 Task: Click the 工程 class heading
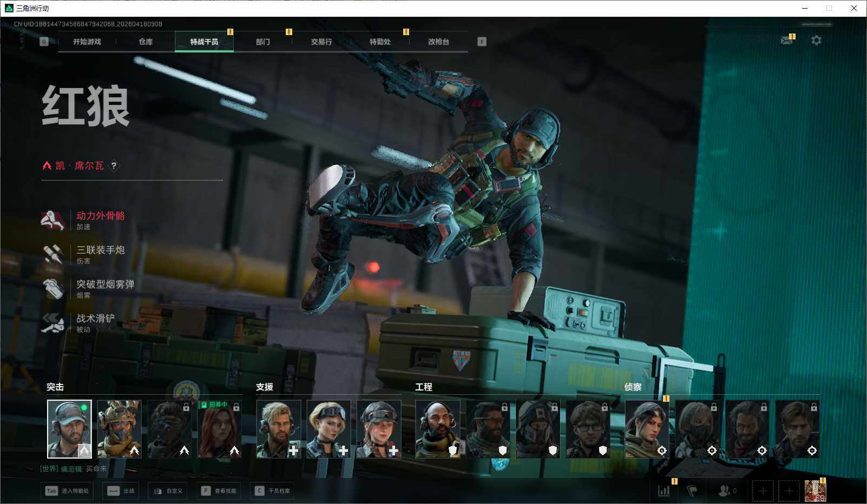coord(424,387)
